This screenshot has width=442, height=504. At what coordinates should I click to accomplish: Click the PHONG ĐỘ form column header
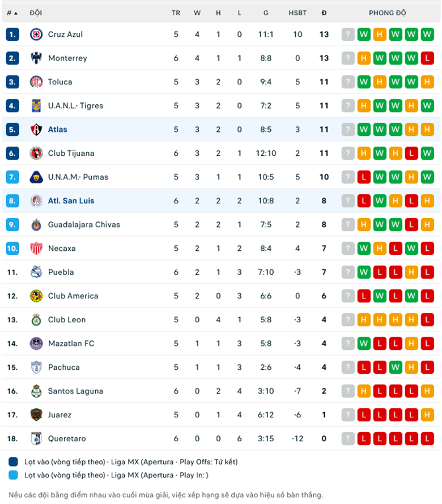coord(388,13)
